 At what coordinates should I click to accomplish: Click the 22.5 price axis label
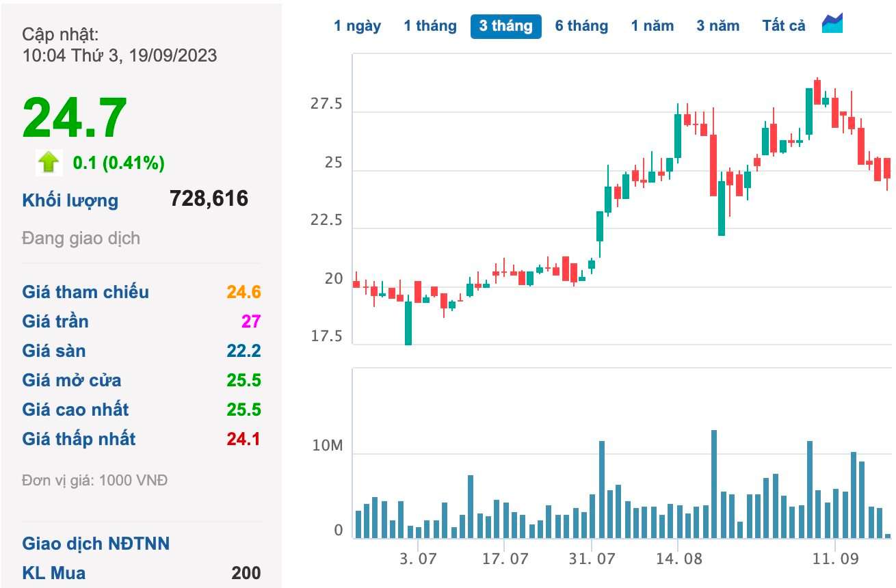point(326,221)
